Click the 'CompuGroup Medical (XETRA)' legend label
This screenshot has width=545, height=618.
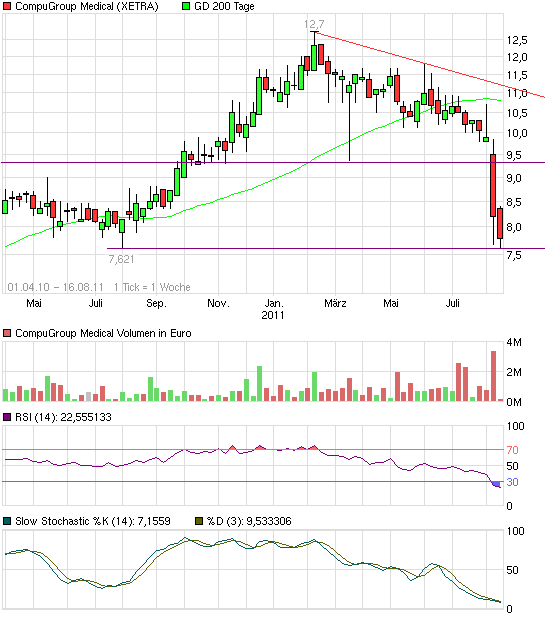pos(87,6)
